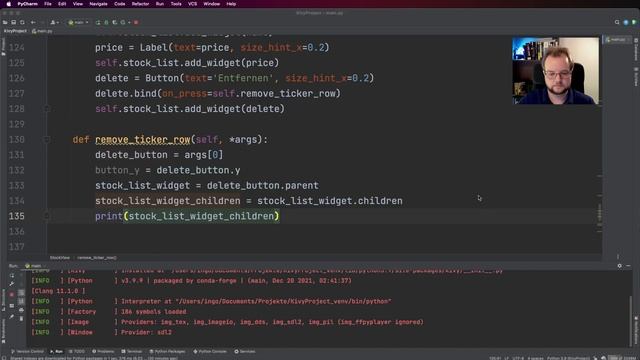Click the wrench icon in Run panel
This screenshot has height=360, width=640.
point(11,284)
